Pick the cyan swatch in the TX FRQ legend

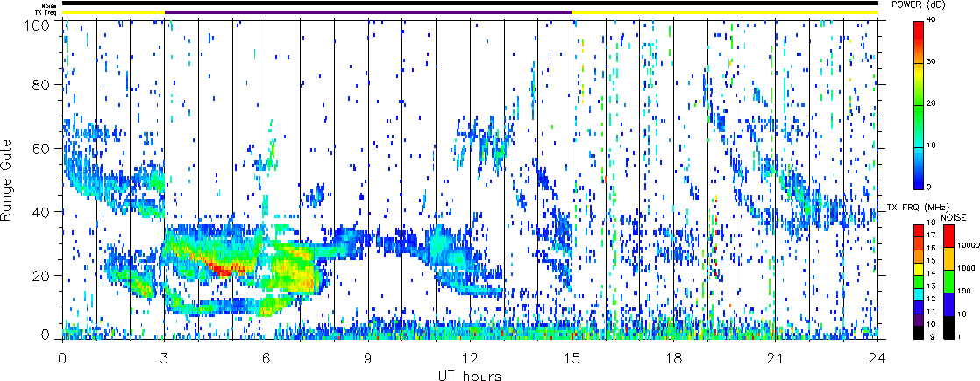(x=918, y=294)
